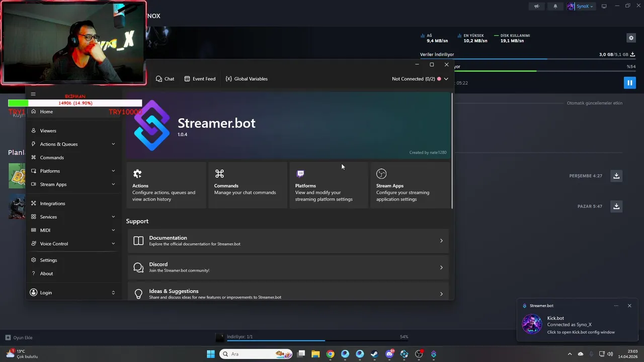Open Steam from the taskbar
644x362 pixels.
[x=374, y=354]
